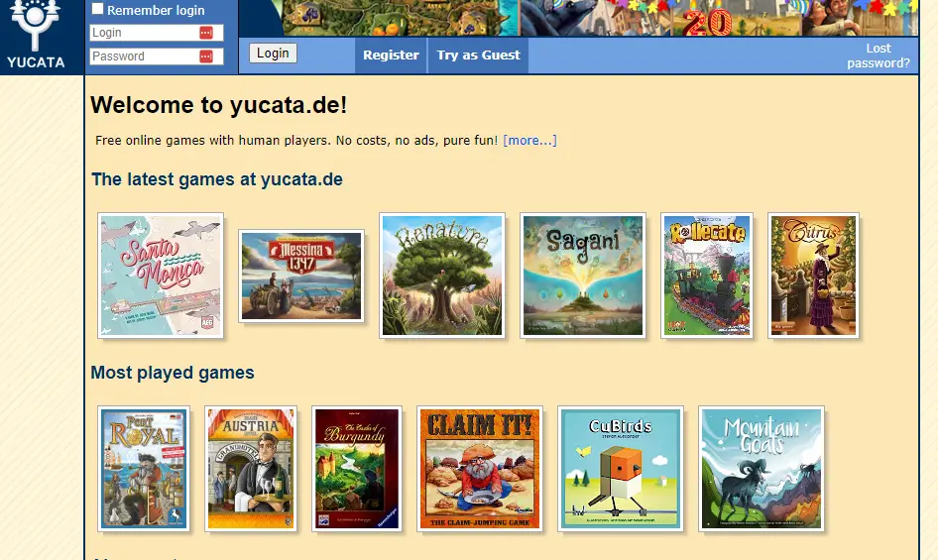938x560 pixels.
Task: Open the Renature game cover
Action: (442, 276)
